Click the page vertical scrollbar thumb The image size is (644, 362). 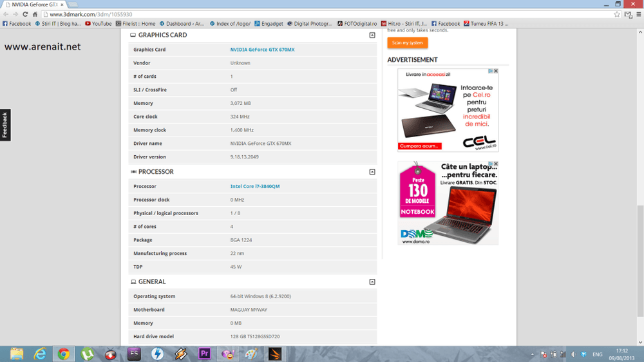point(640,261)
